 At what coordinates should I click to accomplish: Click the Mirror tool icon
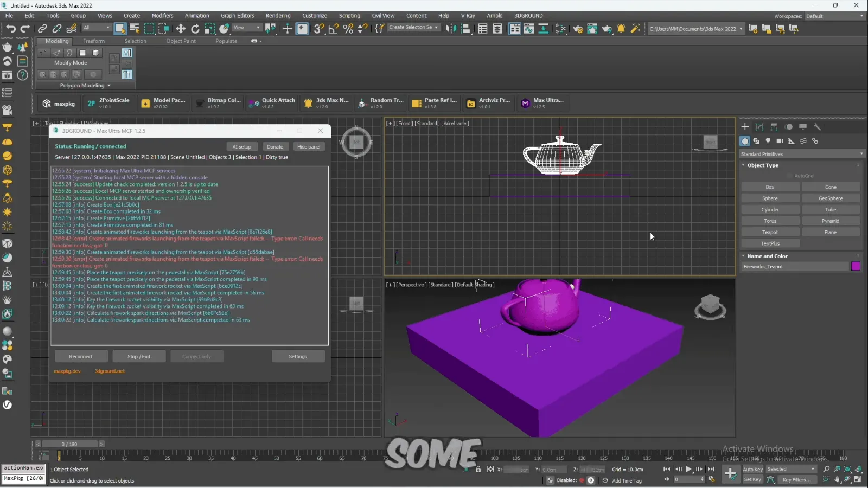tap(451, 29)
